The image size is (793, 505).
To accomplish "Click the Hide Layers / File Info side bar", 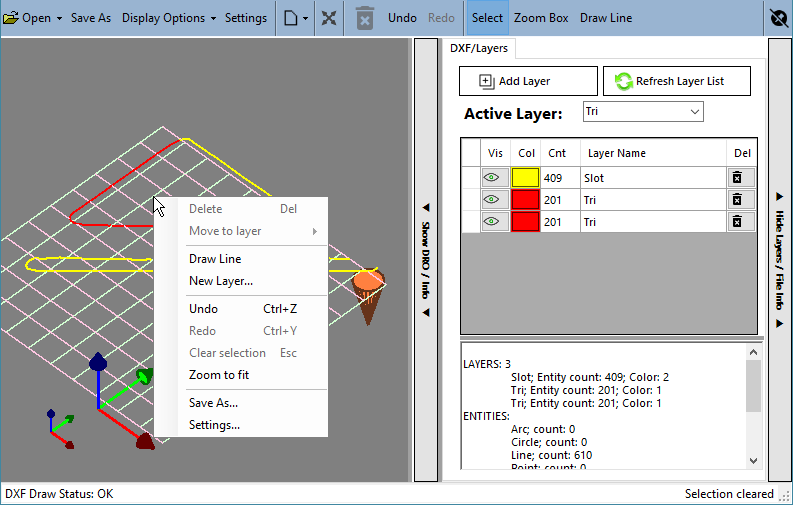I will click(x=779, y=260).
